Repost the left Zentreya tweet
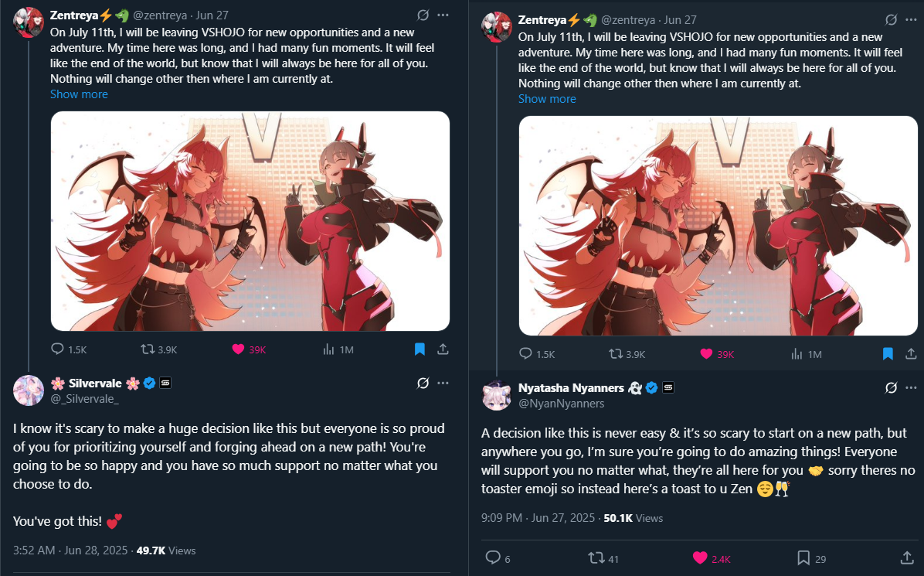 (148, 349)
